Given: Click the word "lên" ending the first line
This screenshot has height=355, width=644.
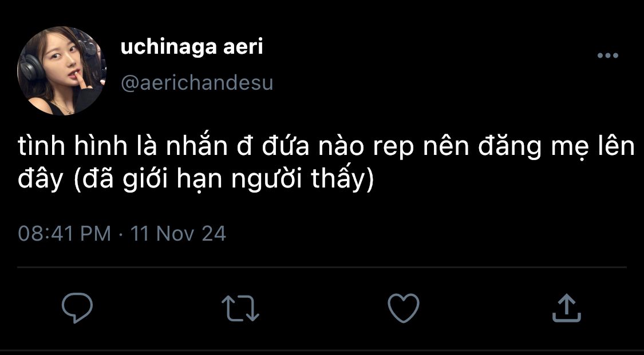Looking at the screenshot, I should (616, 148).
